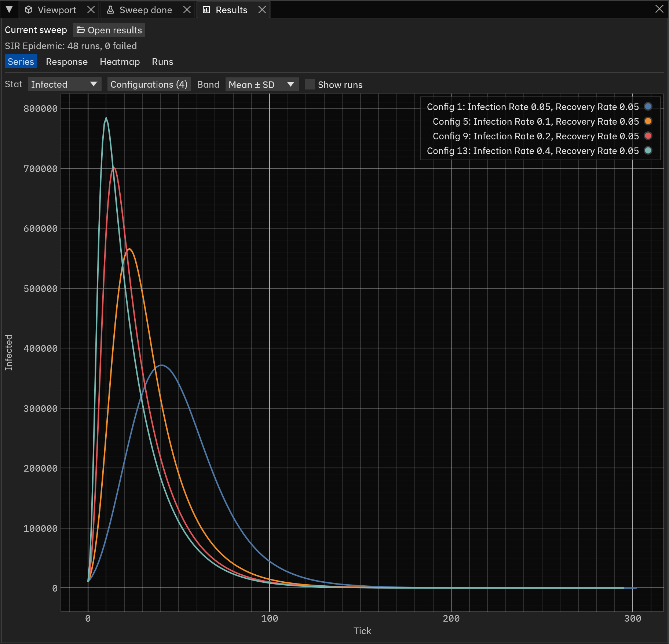Select the Series view

pos(21,62)
